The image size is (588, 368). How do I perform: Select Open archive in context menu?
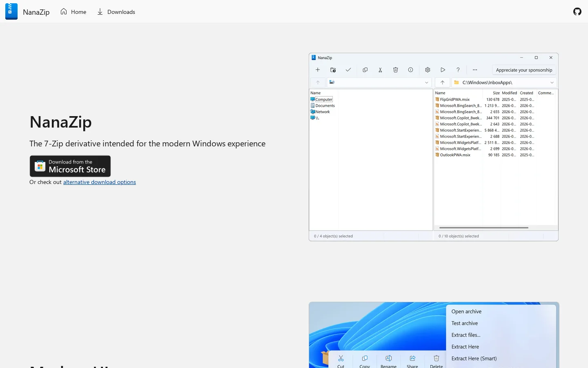coord(466,312)
